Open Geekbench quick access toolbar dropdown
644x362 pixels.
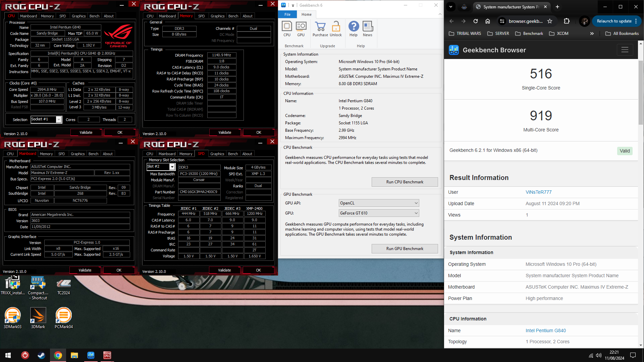pos(293,5)
